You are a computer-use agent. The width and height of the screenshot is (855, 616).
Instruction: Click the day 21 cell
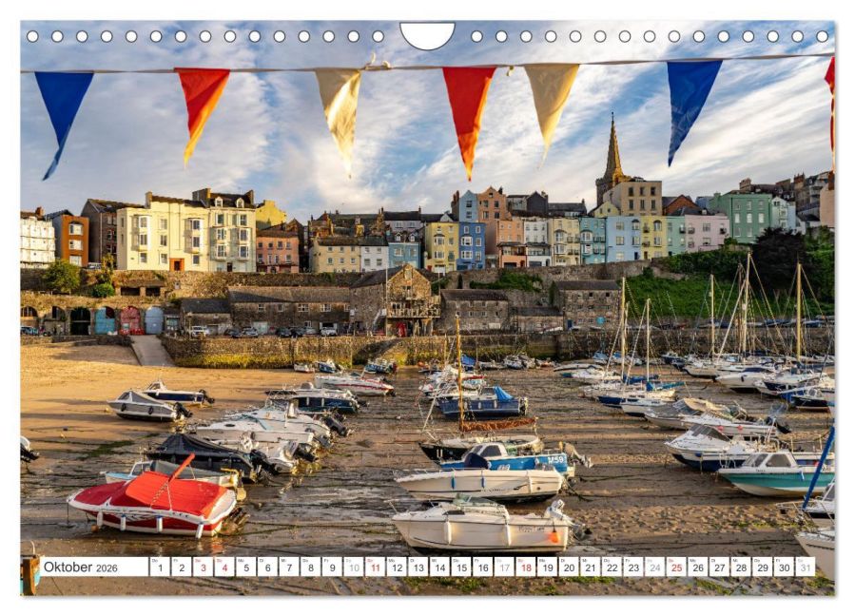[x=591, y=567]
